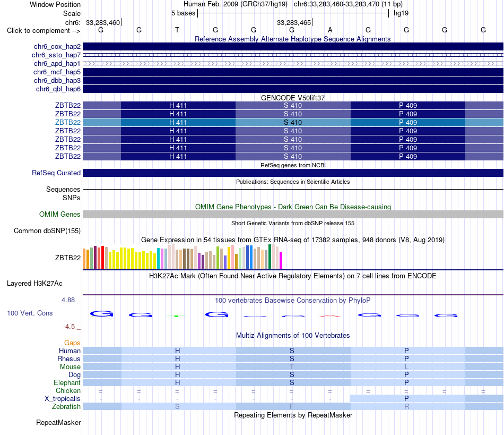Image resolution: width=504 pixels, height=435 pixels.
Task: Click the X_tropicalis 'P' amino acid cell
Action: coord(406,399)
